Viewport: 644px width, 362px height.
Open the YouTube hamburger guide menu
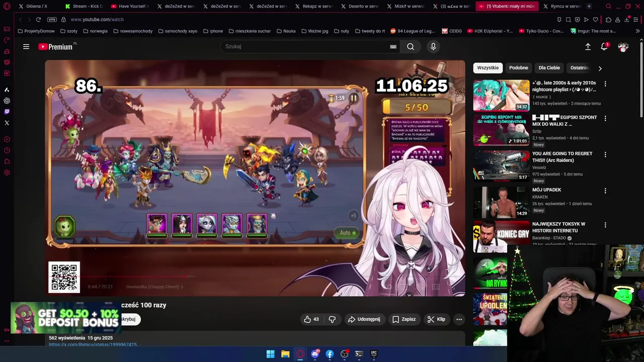point(26,47)
